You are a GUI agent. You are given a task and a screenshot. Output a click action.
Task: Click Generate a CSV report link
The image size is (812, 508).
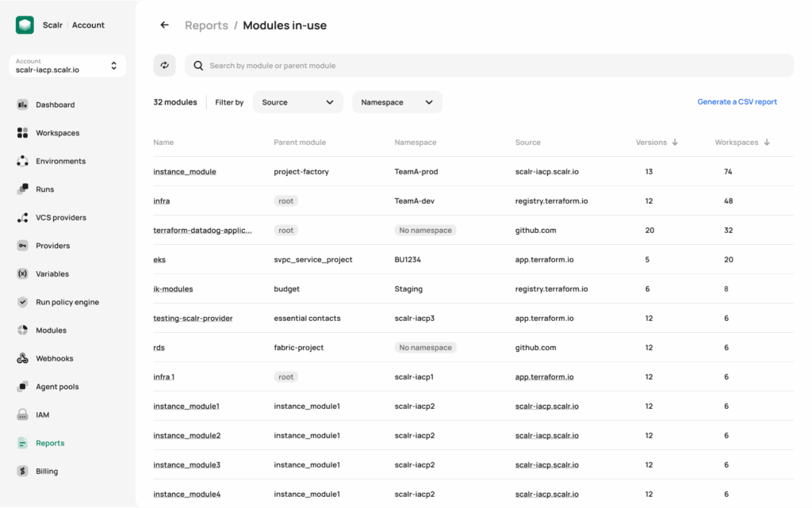click(737, 102)
